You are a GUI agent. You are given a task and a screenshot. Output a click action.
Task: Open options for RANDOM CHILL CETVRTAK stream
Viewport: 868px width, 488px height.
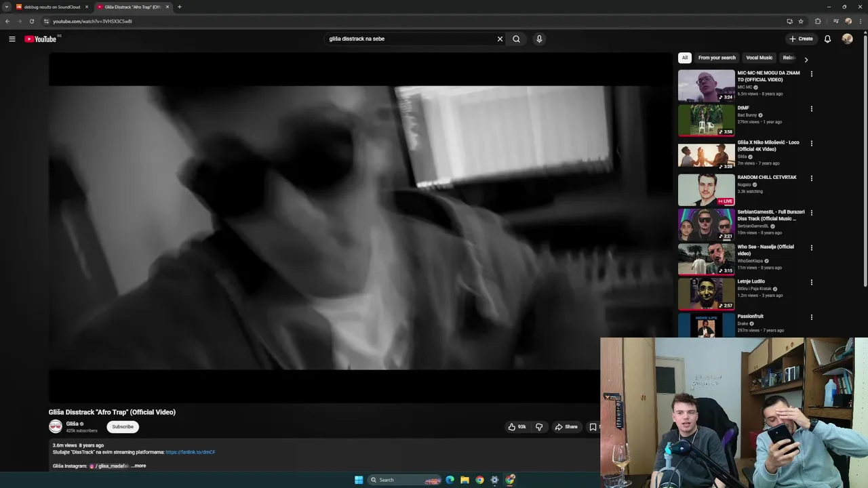coord(811,178)
